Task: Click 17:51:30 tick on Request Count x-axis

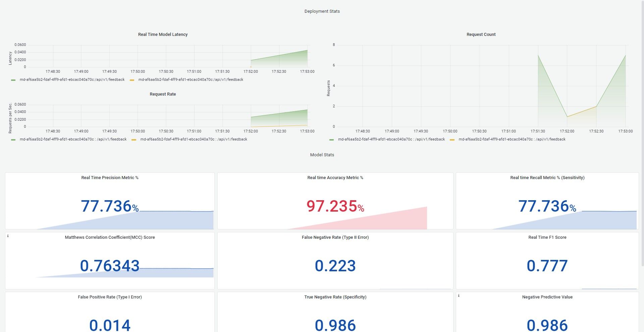Action: (x=538, y=131)
